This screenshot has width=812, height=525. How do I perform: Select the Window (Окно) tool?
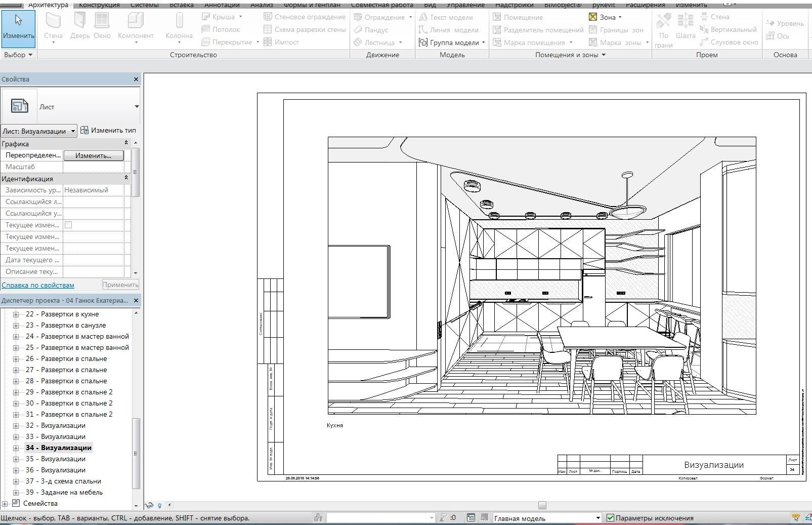pyautogui.click(x=102, y=26)
